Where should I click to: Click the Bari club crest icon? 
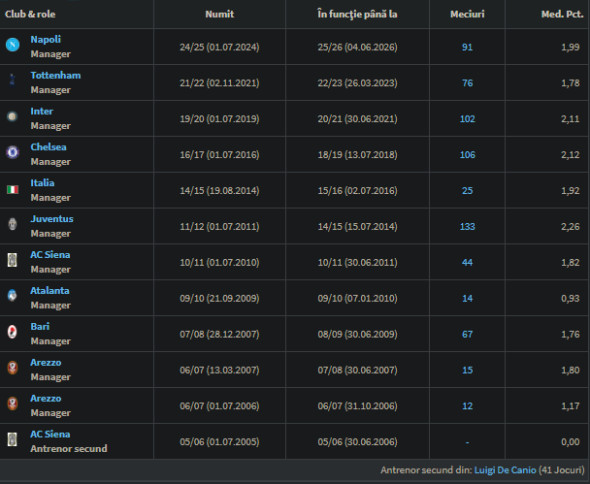(x=12, y=332)
